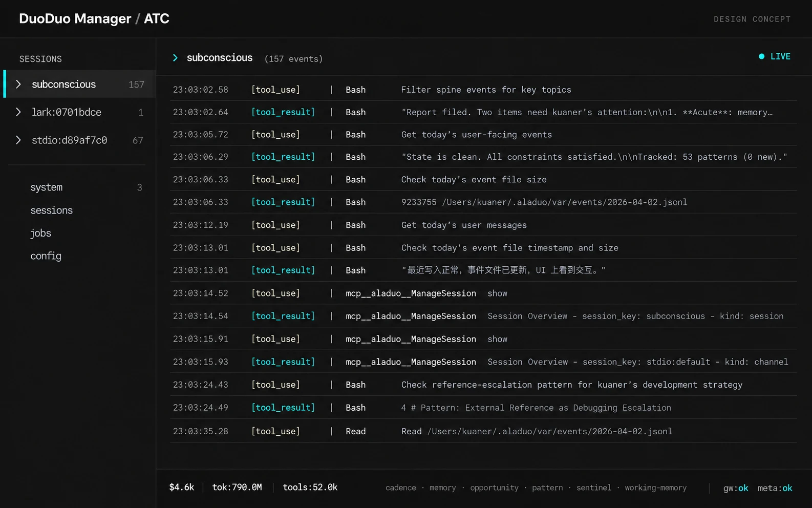Click mcp__aladuo__ManageSession at 23:03:14.54

[x=411, y=316]
